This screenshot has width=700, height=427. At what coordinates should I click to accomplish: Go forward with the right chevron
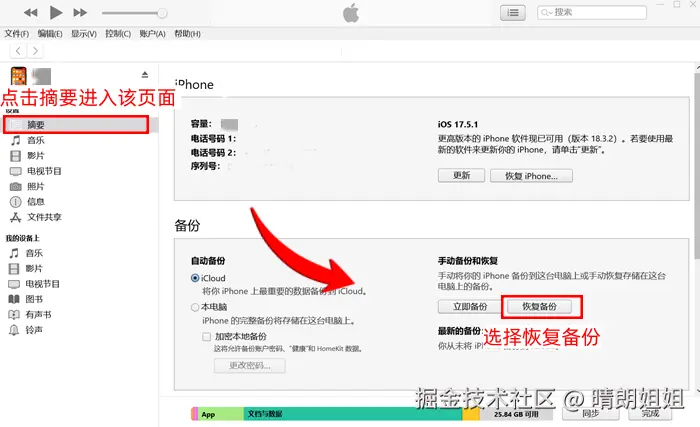pyautogui.click(x=35, y=51)
